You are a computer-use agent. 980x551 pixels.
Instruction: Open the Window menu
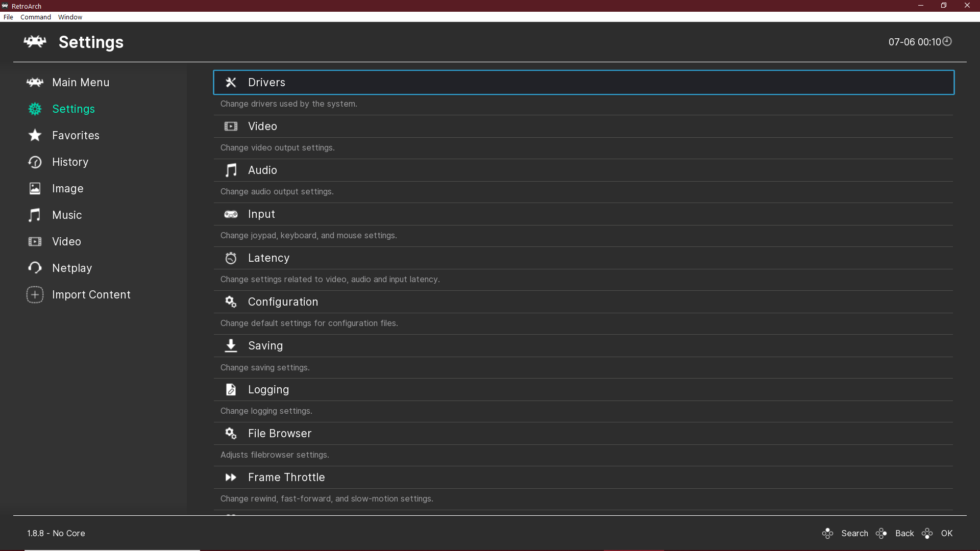click(x=70, y=17)
